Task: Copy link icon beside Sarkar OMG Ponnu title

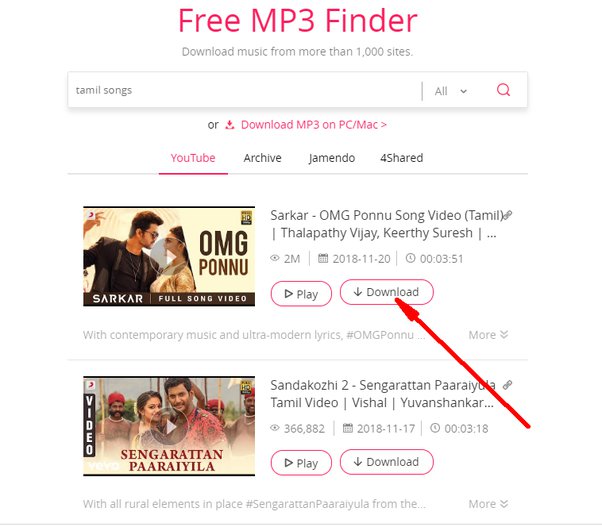Action: tap(508, 215)
